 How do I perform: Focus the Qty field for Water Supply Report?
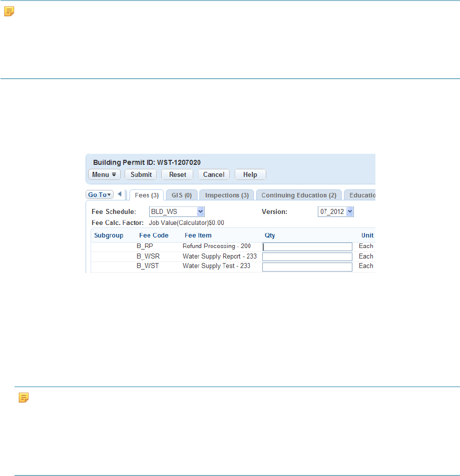pyautogui.click(x=307, y=257)
